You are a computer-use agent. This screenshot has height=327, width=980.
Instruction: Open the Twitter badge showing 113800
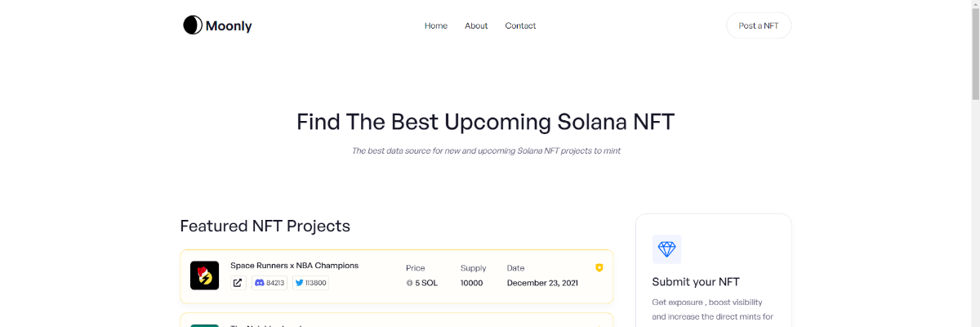pyautogui.click(x=310, y=283)
